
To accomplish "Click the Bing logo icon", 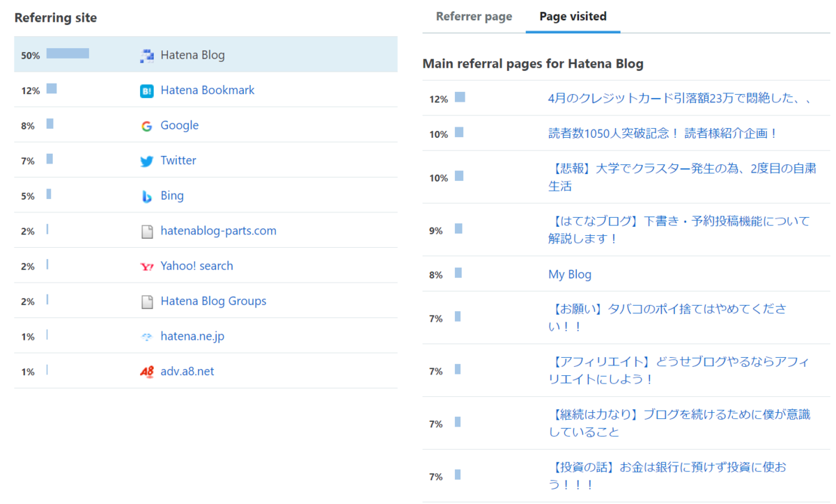I will (x=146, y=196).
